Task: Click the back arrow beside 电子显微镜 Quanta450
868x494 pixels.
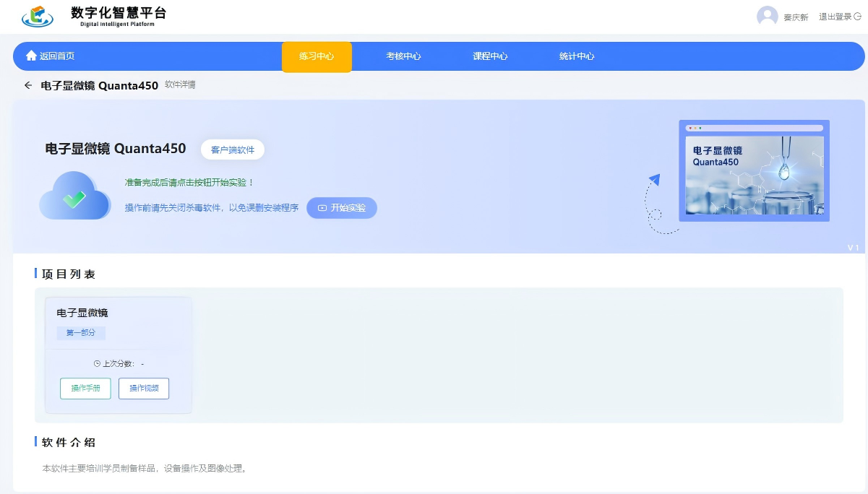Action: (28, 85)
